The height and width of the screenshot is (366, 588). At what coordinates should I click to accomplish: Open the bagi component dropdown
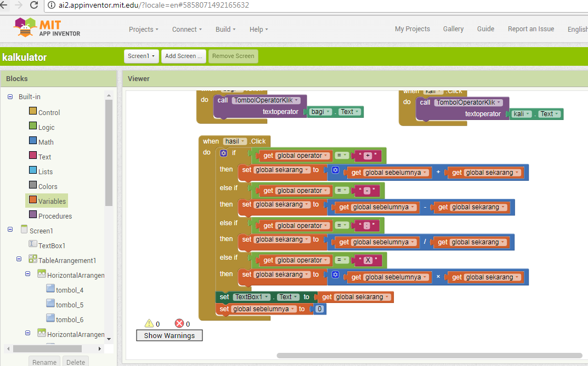pyautogui.click(x=321, y=112)
